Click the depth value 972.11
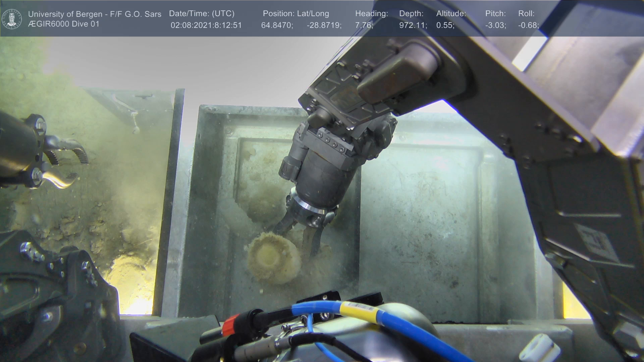 (413, 25)
